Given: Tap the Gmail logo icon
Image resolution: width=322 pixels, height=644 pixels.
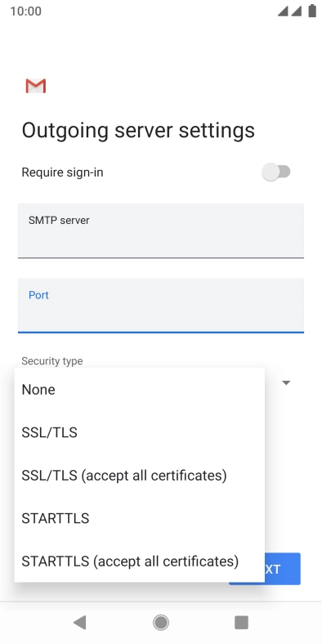Looking at the screenshot, I should click(36, 86).
